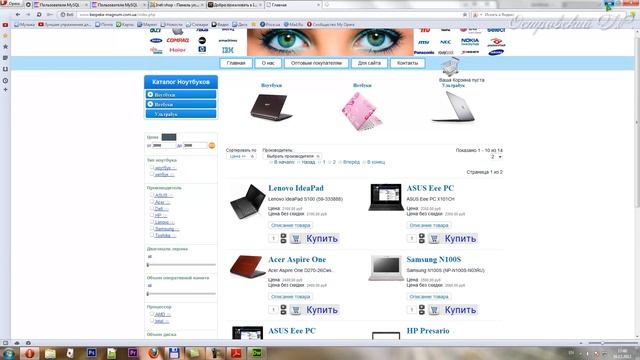This screenshot has height=360, width=640.
Task: Open the items-per-page dropdown near Показано
Action: click(x=496, y=157)
